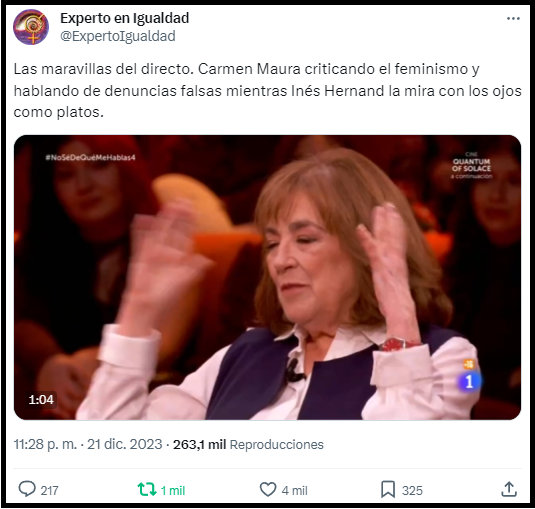Bookmark the tweet with the bookmark icon
The image size is (535, 509).
[388, 490]
